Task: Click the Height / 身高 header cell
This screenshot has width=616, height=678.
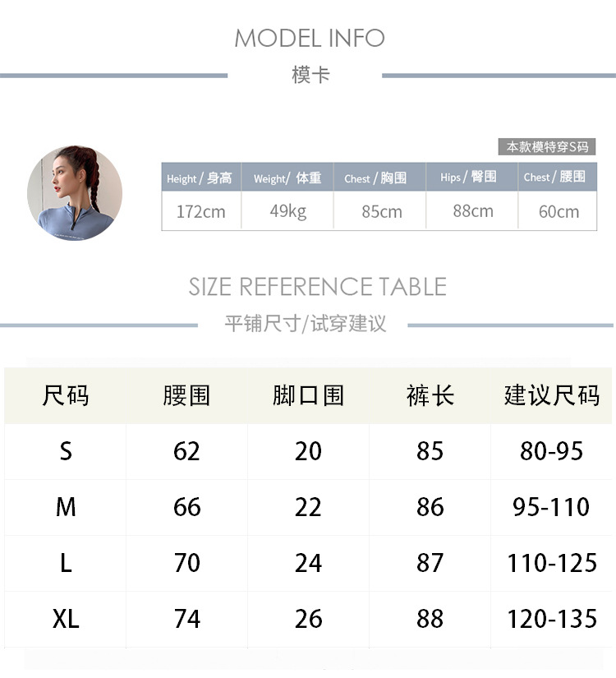Action: pos(200,178)
